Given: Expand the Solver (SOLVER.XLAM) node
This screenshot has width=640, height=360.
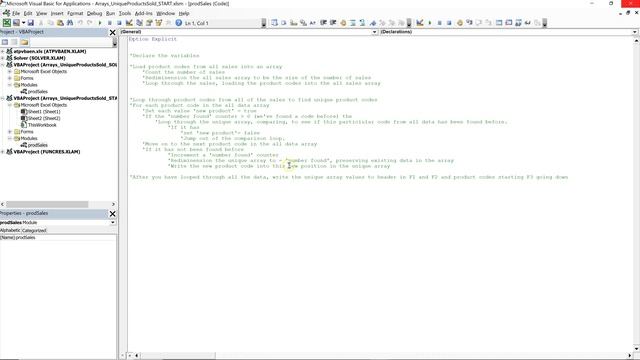Looking at the screenshot, I should coord(2,58).
